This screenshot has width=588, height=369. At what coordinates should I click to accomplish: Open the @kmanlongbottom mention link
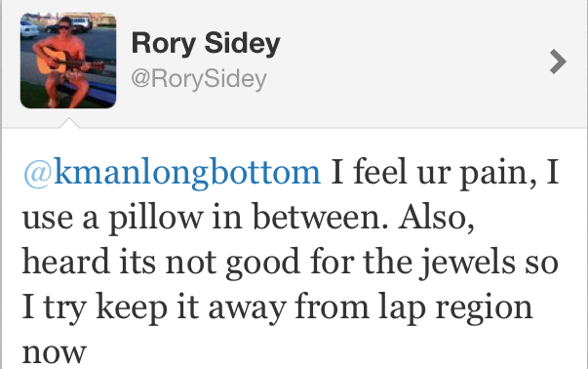(172, 173)
